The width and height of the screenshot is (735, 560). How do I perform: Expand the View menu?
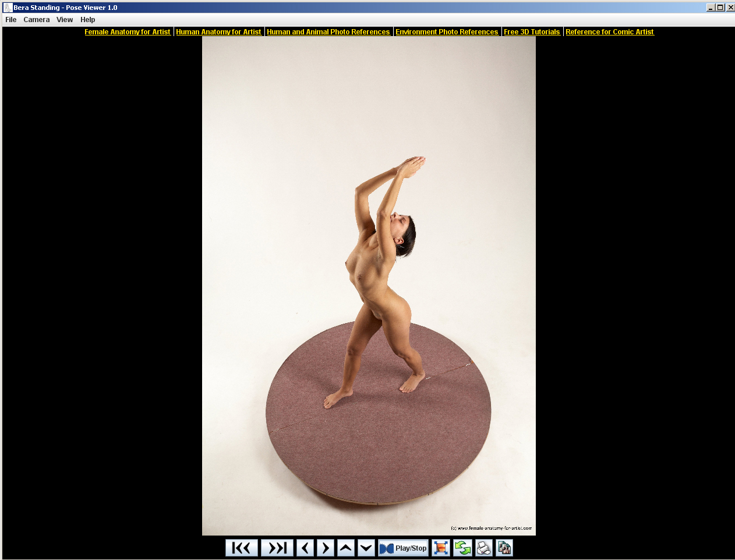pos(65,20)
